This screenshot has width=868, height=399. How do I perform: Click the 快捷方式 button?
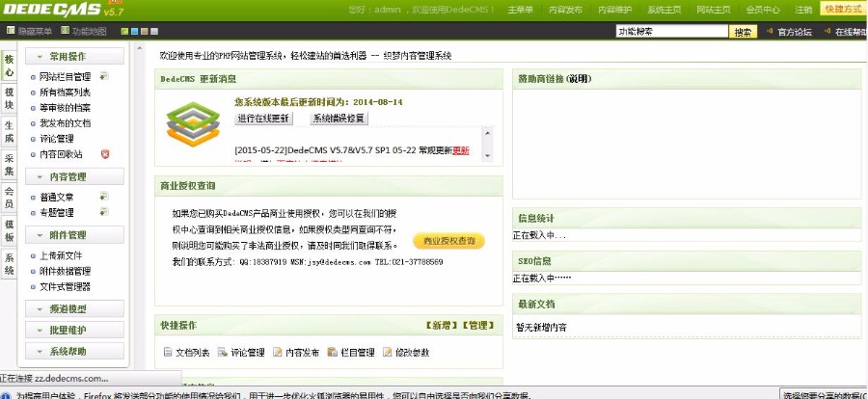843,10
